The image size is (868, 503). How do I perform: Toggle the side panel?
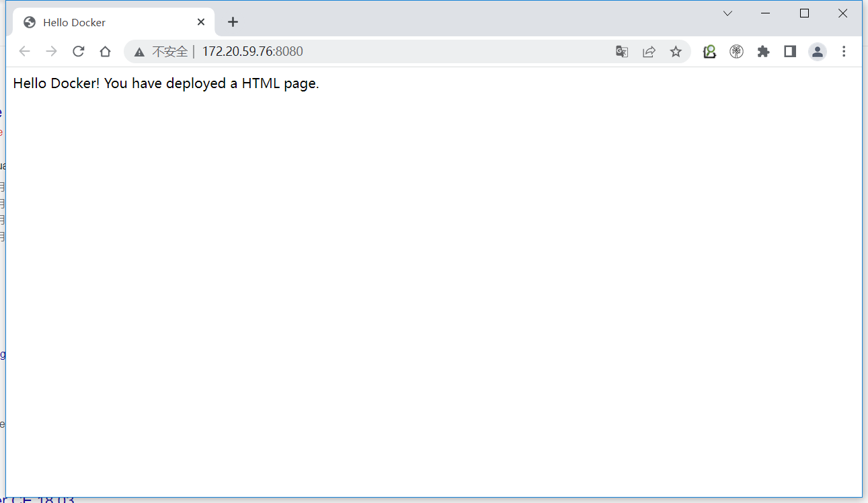coord(790,52)
